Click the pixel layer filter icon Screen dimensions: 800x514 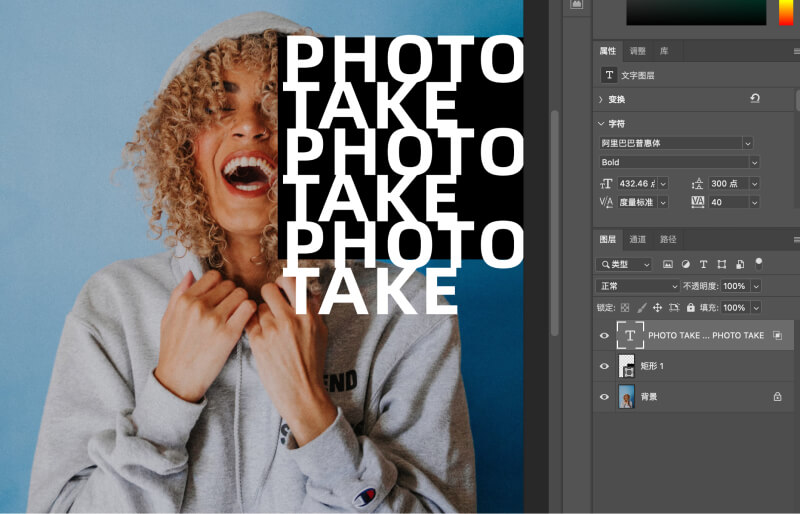(x=668, y=265)
